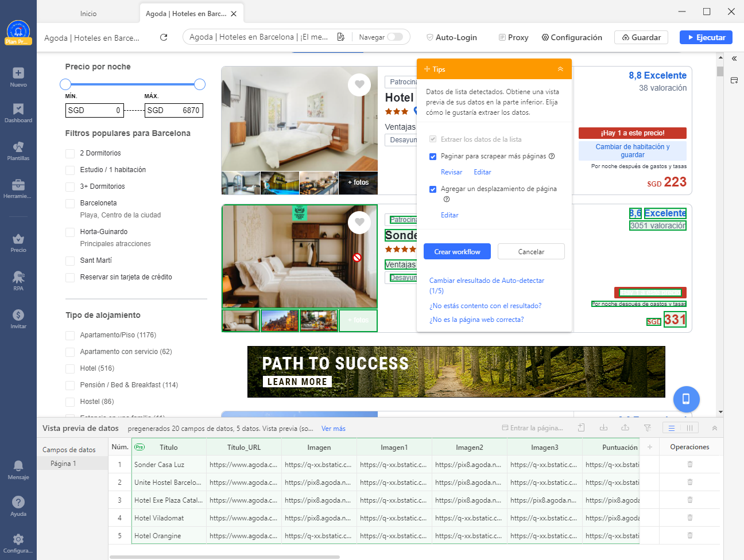The image size is (744, 560).
Task: Check the 2 Dormitorios filter
Action: [70, 153]
